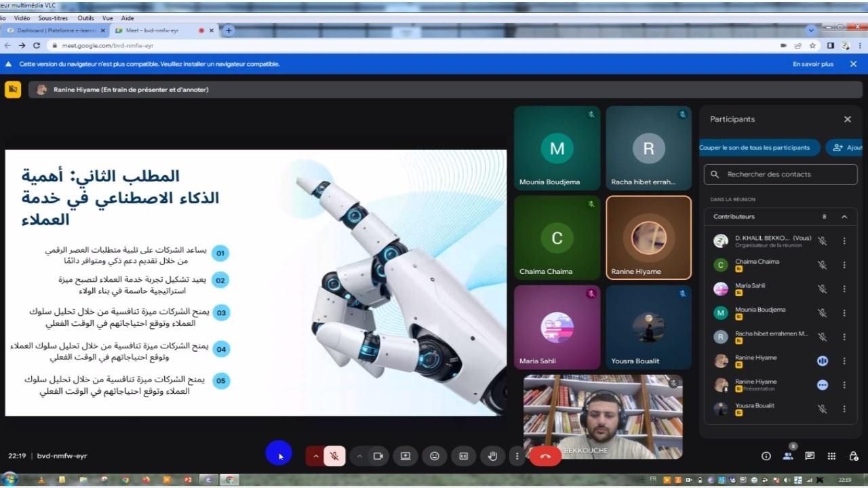Click the red hang up button
868x488 pixels.
545,456
